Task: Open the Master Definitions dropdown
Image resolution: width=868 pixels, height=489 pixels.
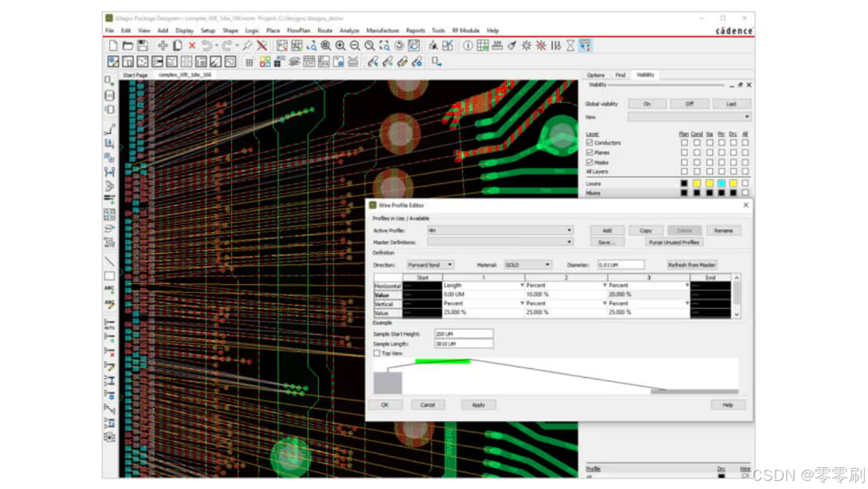Action: pyautogui.click(x=501, y=242)
